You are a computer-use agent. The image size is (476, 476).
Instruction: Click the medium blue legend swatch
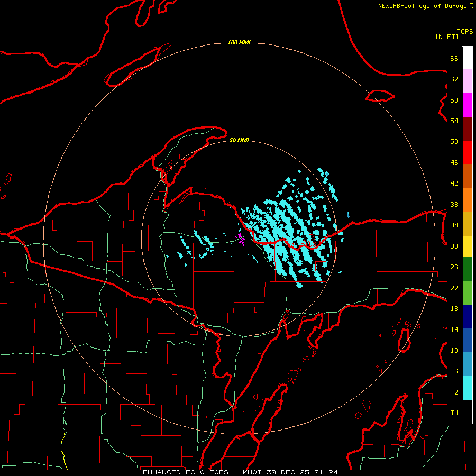pos(467,340)
